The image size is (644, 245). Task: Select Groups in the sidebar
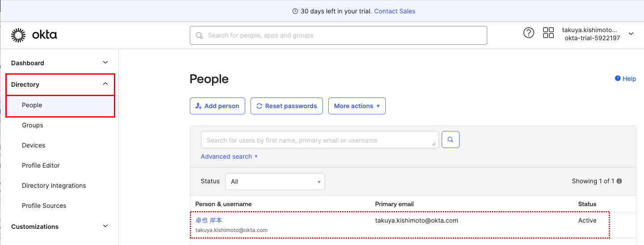click(x=33, y=125)
